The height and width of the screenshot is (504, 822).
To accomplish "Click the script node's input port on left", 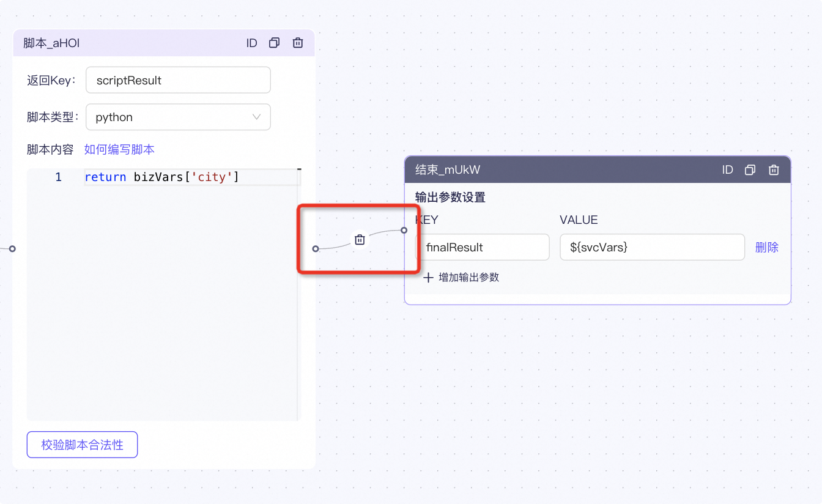I will pyautogui.click(x=12, y=249).
